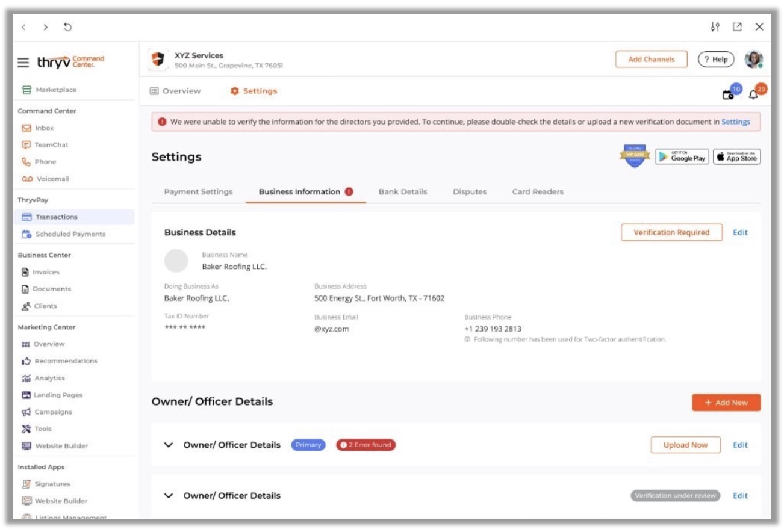Viewport: 784px width, 532px height.
Task: Open the user profile avatar
Action: pos(754,59)
